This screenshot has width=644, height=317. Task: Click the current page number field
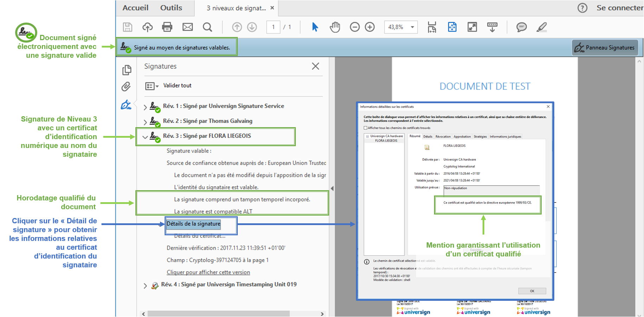(273, 27)
